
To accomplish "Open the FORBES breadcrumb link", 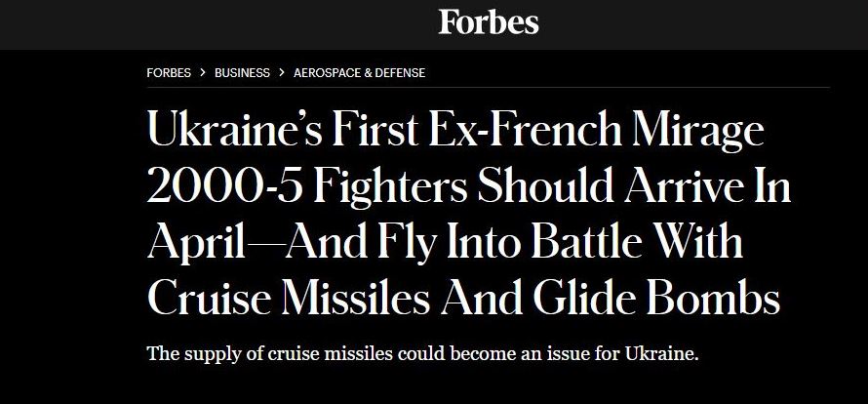I will [169, 73].
